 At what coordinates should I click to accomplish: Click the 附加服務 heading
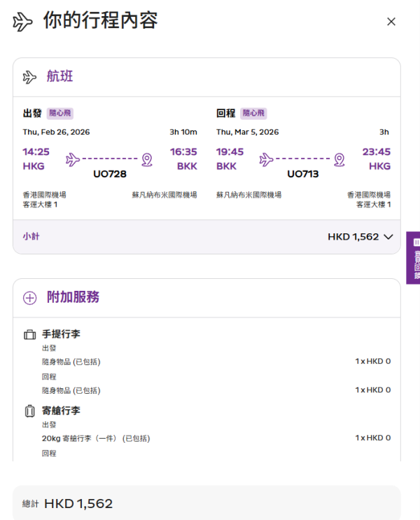coord(73,297)
